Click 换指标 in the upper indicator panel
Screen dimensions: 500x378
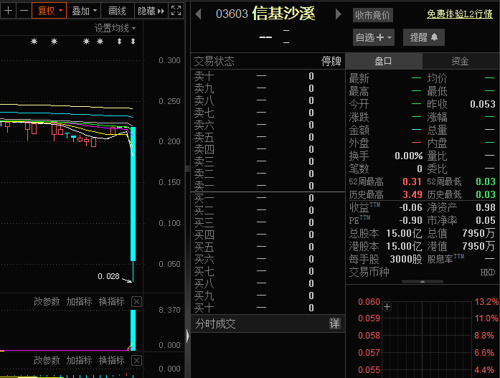[x=111, y=302]
